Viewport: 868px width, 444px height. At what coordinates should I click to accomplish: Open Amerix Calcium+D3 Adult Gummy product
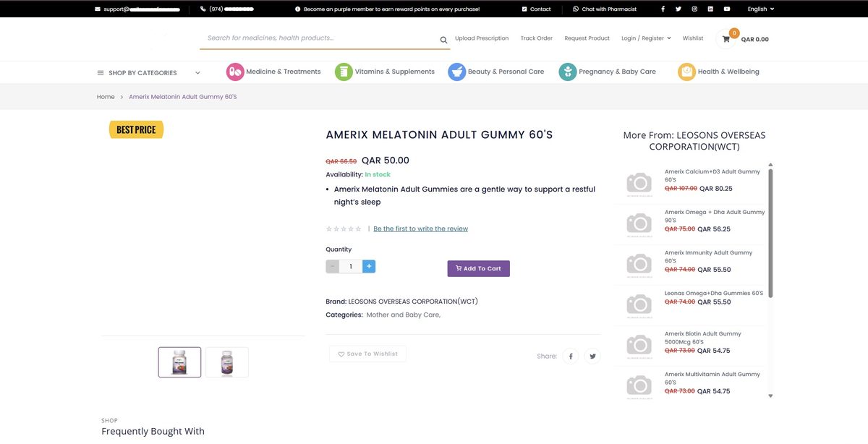pyautogui.click(x=712, y=175)
